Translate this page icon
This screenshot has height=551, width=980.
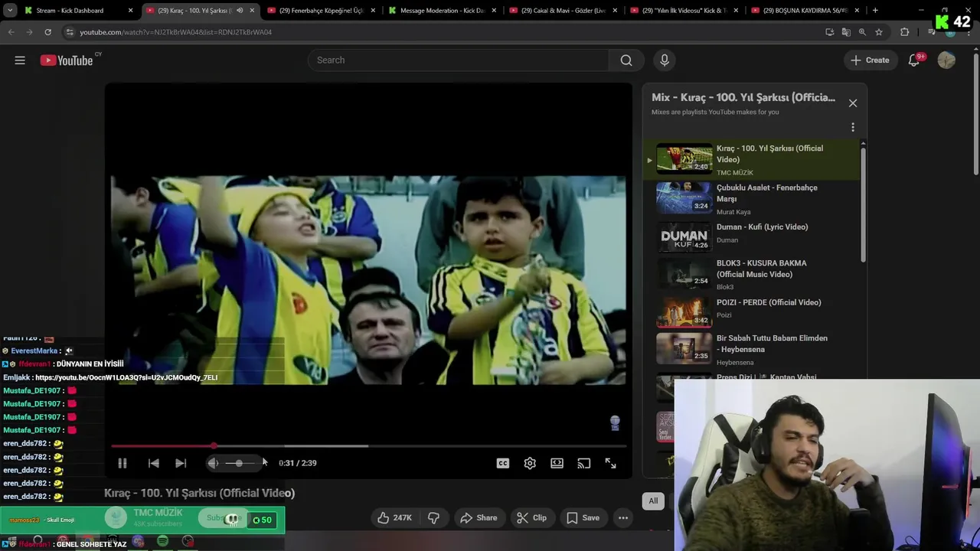[x=846, y=32]
